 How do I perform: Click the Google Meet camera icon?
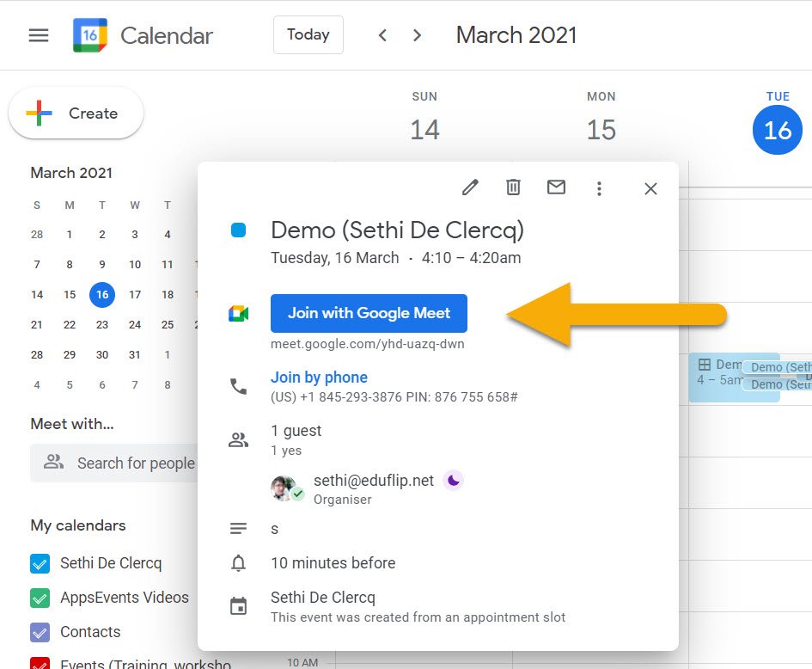[238, 314]
